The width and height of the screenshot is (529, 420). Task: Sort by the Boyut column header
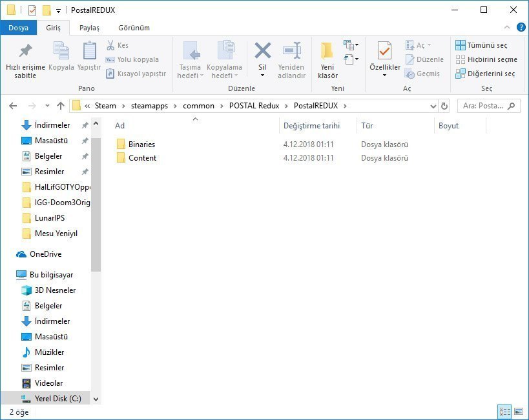[x=460, y=125]
